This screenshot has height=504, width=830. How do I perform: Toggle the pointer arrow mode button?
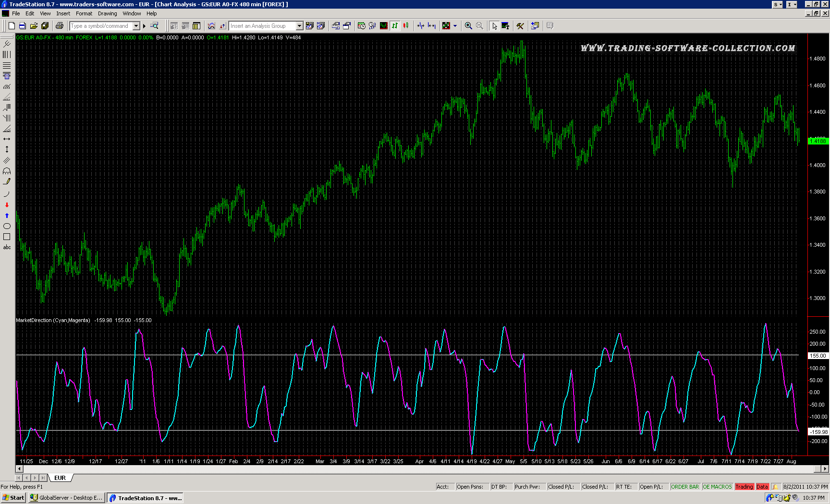(x=494, y=26)
